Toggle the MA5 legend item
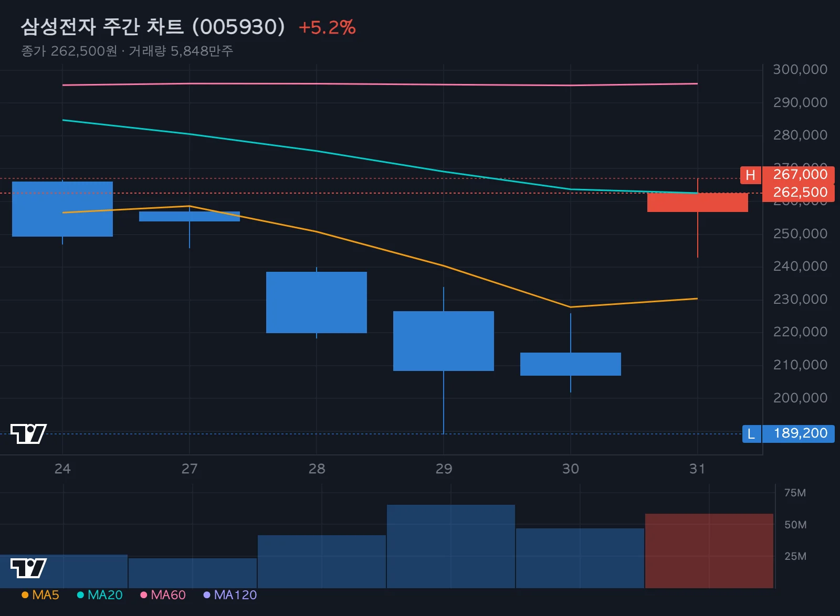The height and width of the screenshot is (616, 840). click(x=40, y=594)
